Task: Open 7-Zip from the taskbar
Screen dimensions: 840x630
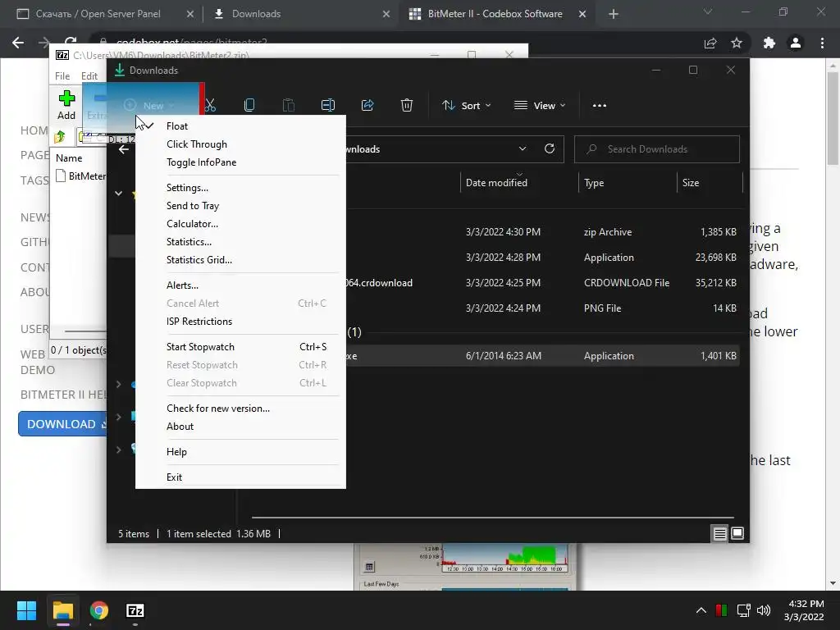Action: click(x=135, y=610)
